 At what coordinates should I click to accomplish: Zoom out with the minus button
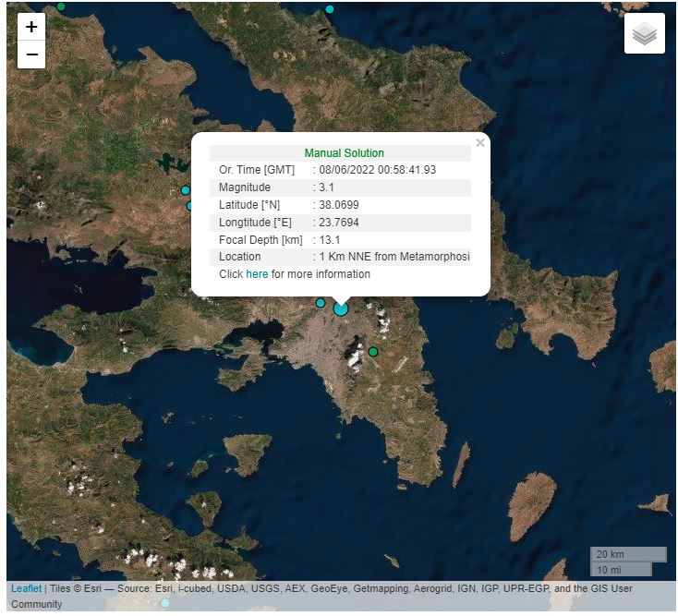click(31, 54)
